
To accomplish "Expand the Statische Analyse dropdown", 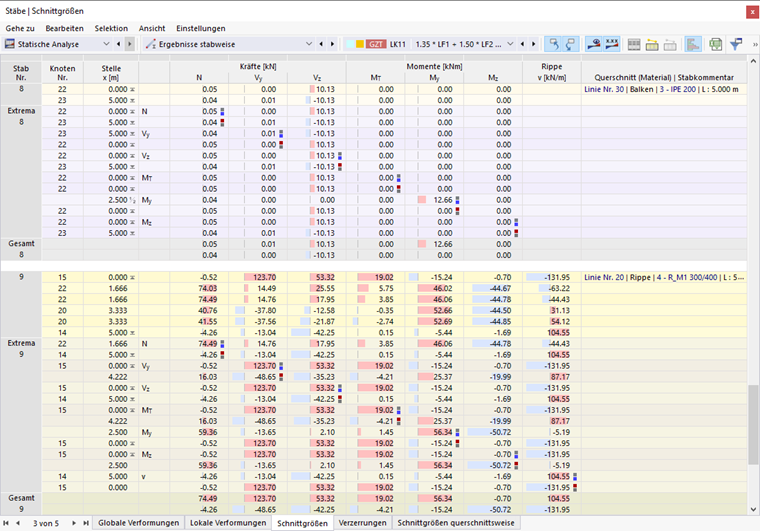I will pyautogui.click(x=106, y=44).
